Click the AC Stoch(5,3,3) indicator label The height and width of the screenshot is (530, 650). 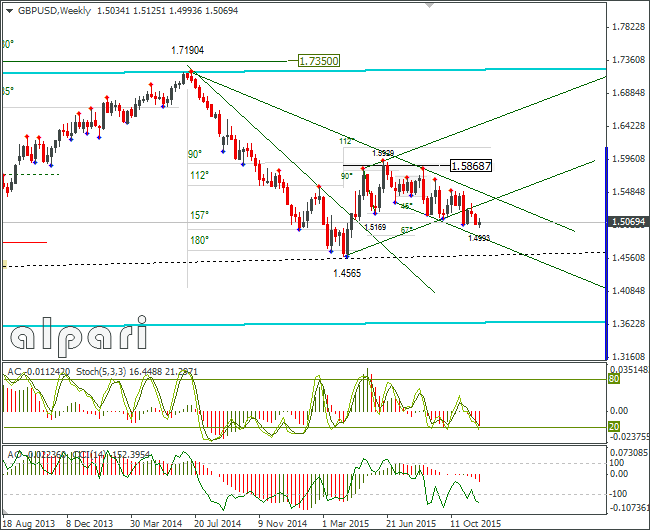[102, 372]
